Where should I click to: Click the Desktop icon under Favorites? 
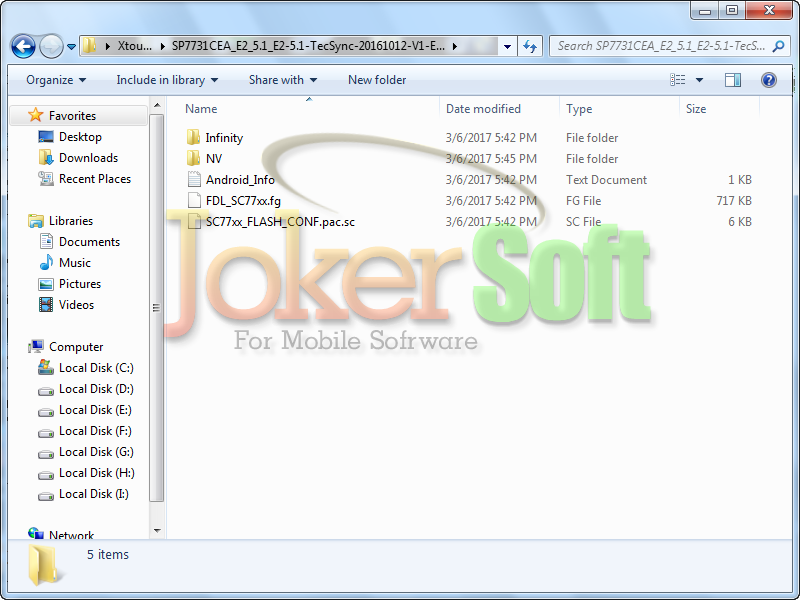46,137
